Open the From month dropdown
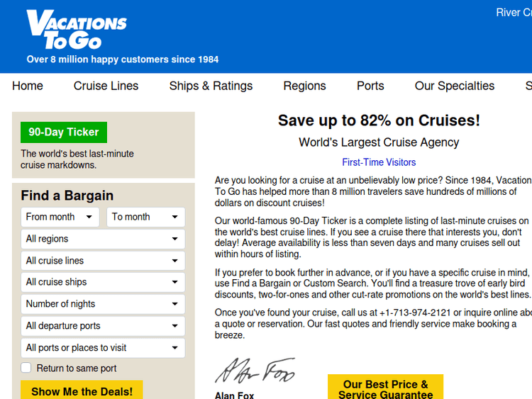The height and width of the screenshot is (399, 532). point(60,217)
